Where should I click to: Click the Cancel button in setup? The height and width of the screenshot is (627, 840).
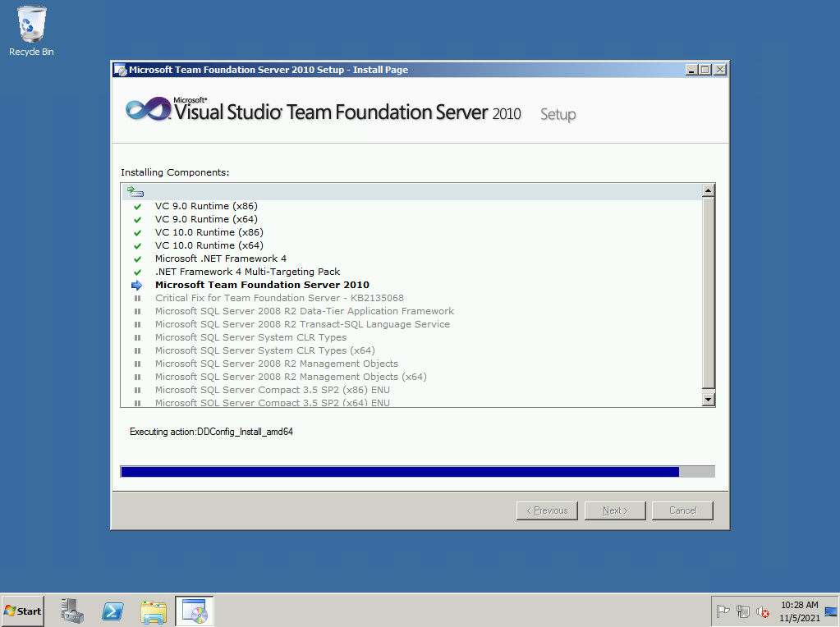pos(682,510)
